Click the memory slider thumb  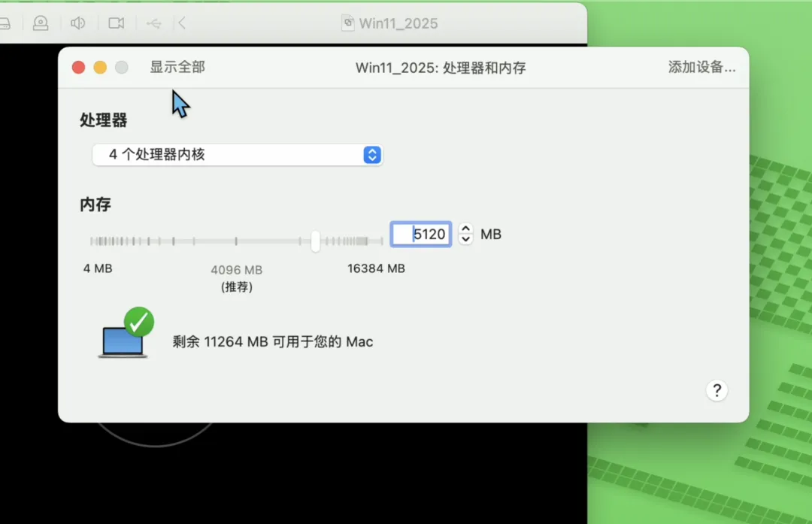(x=315, y=241)
